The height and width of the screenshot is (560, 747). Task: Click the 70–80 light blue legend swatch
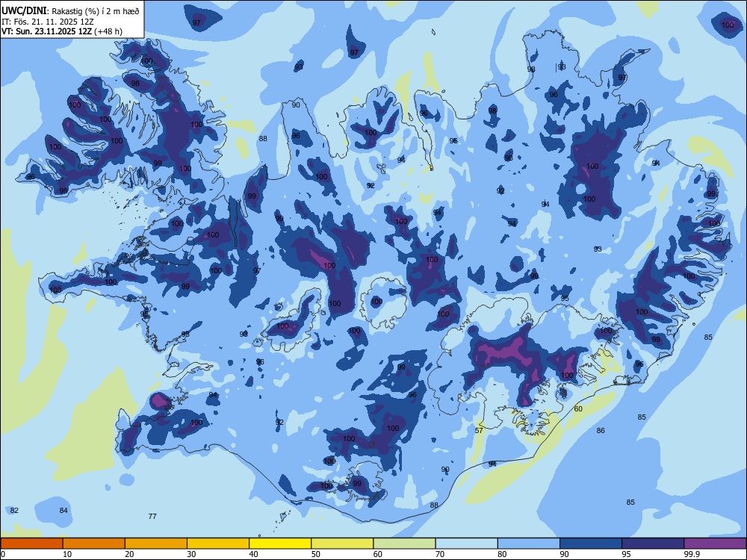[x=466, y=544]
